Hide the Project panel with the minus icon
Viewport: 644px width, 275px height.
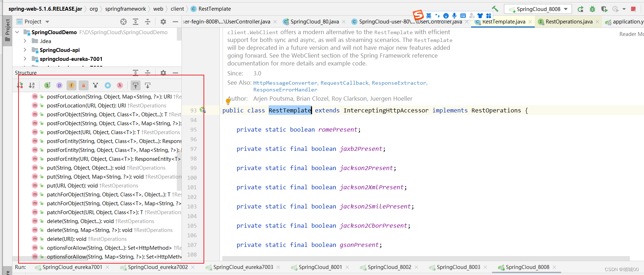(175, 22)
